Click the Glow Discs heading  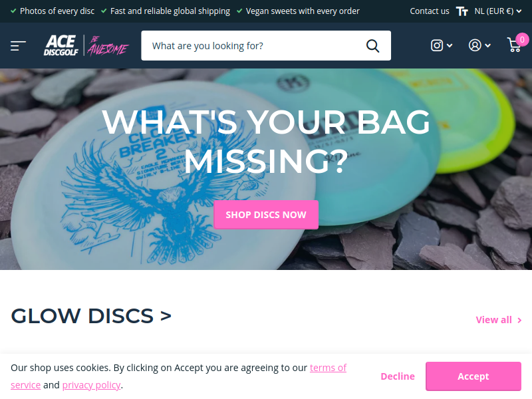click(x=91, y=316)
